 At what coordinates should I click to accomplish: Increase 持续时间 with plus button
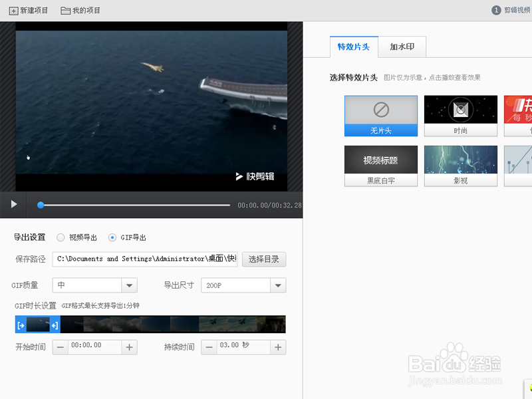click(x=278, y=347)
